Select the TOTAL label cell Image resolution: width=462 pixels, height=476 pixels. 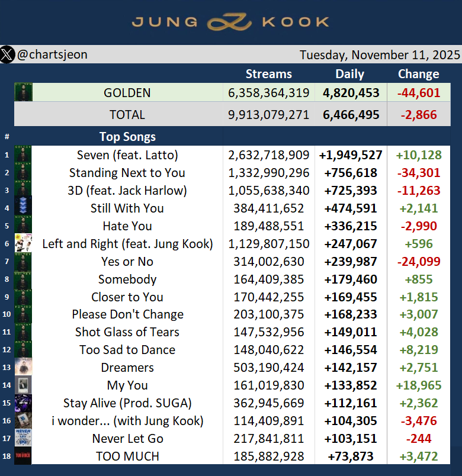119,114
